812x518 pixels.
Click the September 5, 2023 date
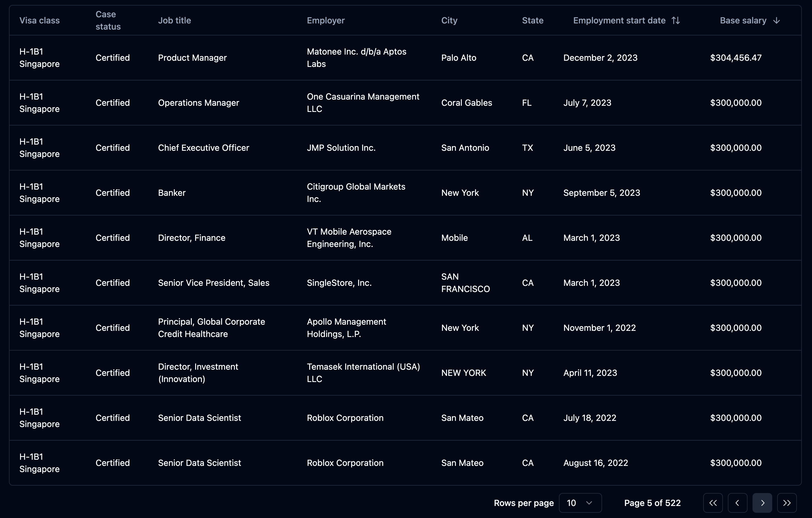pos(601,193)
